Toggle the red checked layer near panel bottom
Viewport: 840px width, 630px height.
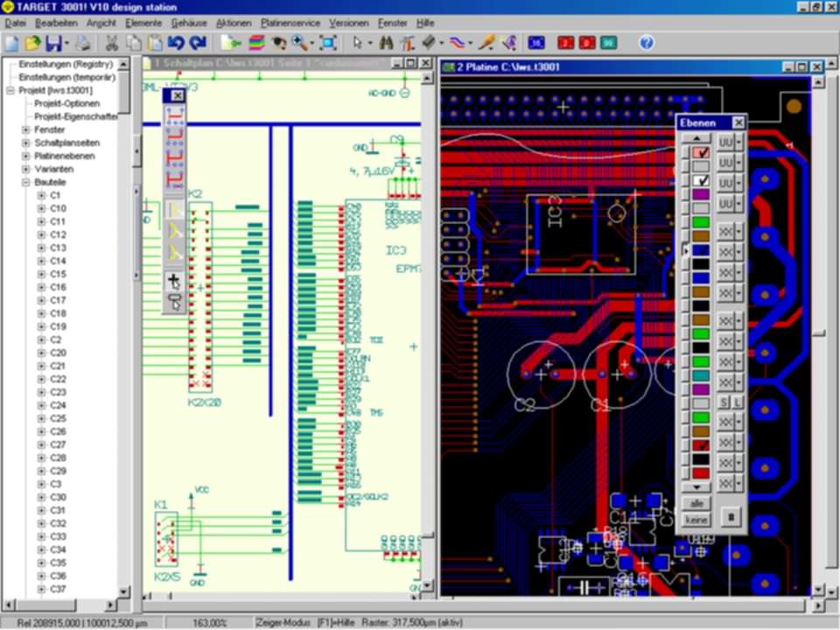tap(699, 444)
